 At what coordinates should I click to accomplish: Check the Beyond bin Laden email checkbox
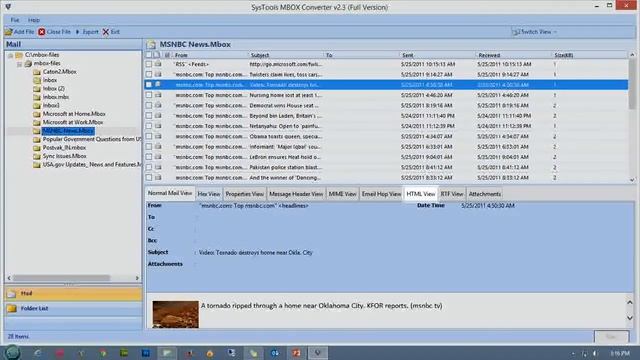pos(149,116)
